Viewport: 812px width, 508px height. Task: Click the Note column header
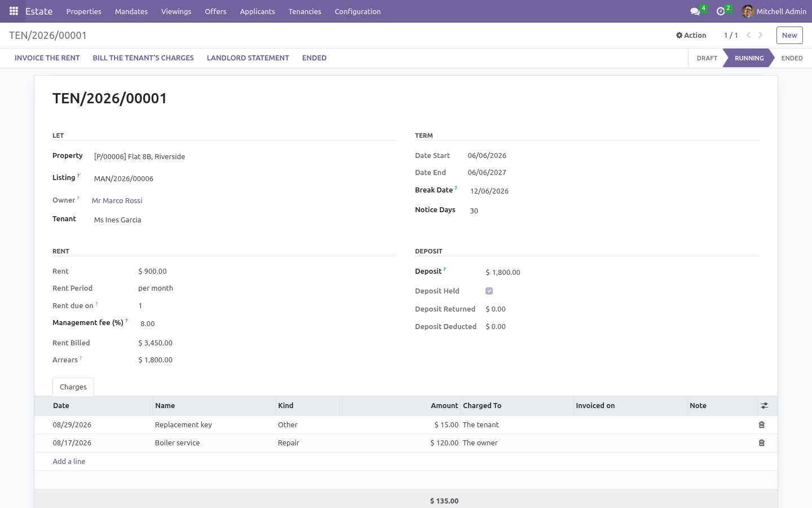(722, 406)
